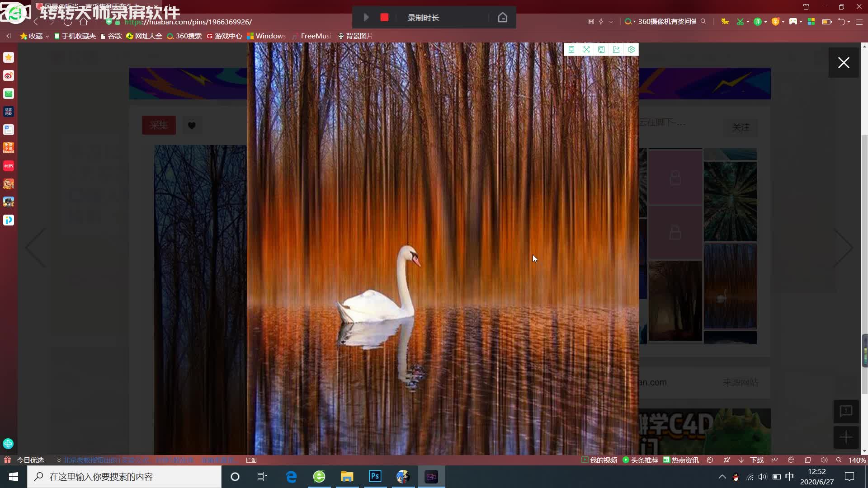
Task: Expand the 收藏 favorites dropdown
Action: (34, 36)
